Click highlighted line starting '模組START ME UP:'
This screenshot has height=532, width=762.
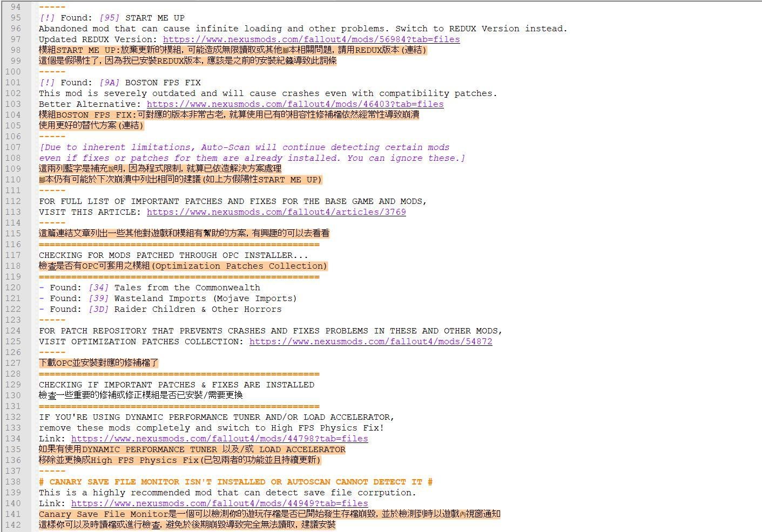point(233,50)
